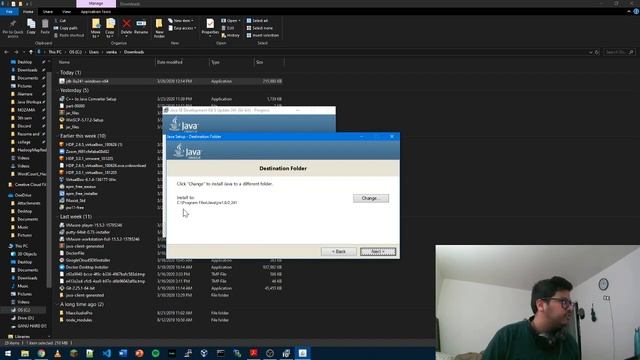The width and height of the screenshot is (640, 360).
Task: Switch to the Application Tools tab
Action: pos(96,12)
